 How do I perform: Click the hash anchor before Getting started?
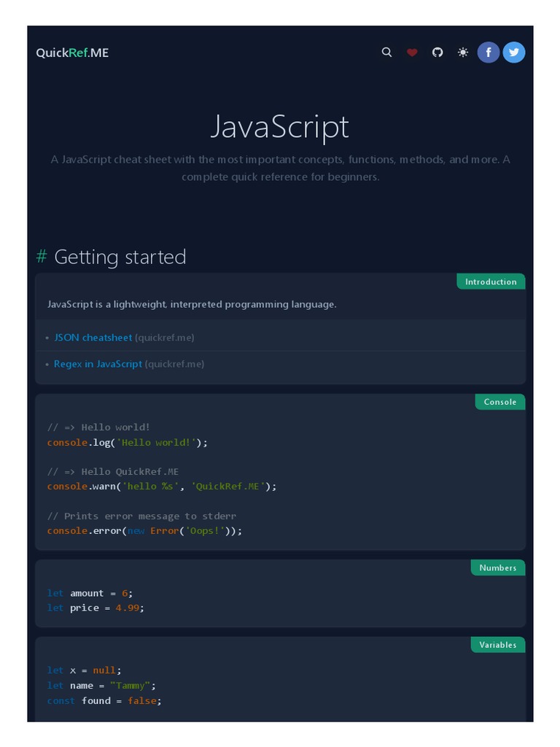tap(42, 257)
